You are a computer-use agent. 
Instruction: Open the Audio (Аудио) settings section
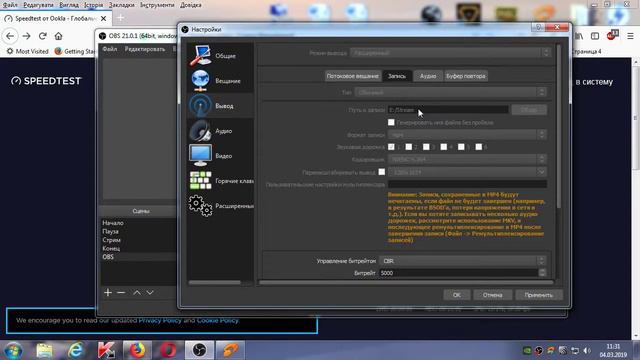point(220,131)
